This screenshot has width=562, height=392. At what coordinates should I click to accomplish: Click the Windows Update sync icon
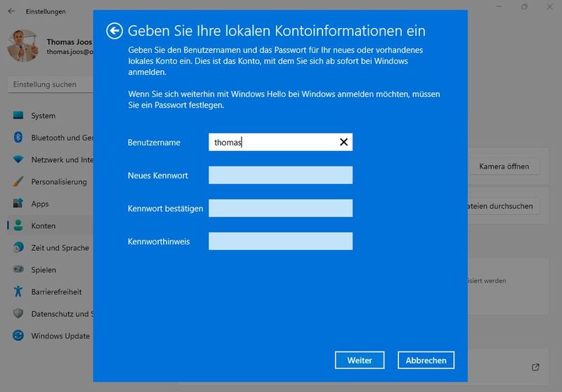(18, 335)
